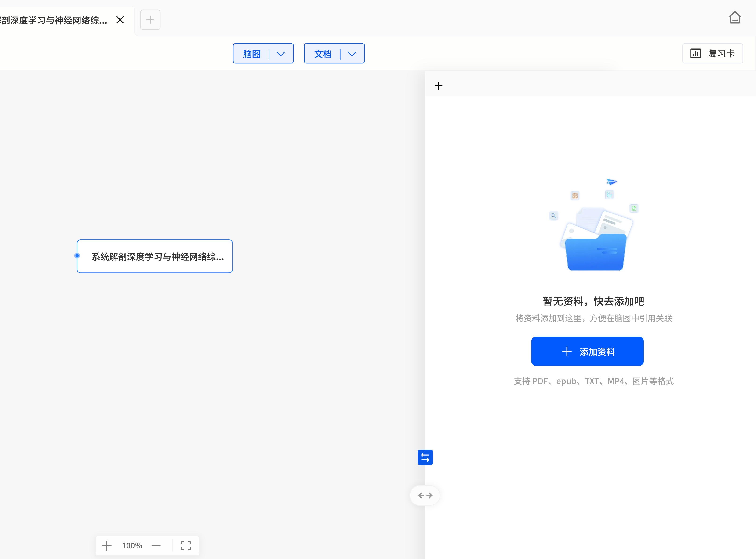Click the 100% zoom level value
This screenshot has height=559, width=756.
pos(132,545)
